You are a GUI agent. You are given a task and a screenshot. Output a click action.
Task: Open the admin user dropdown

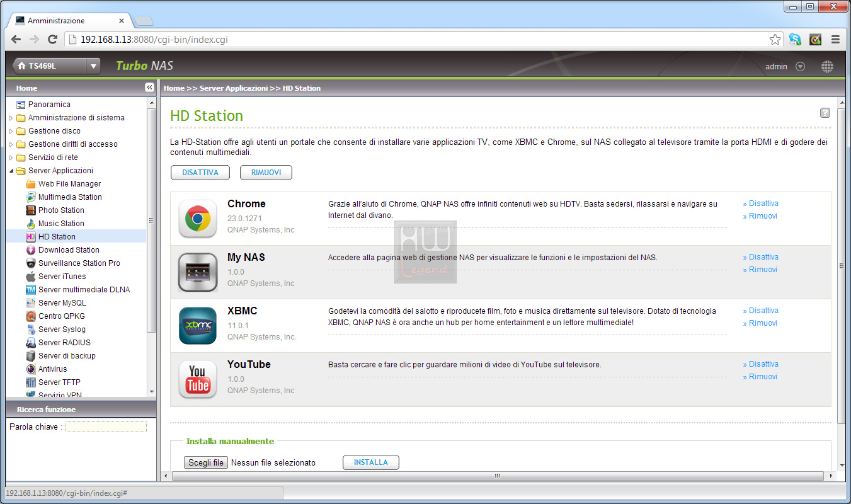coord(800,66)
